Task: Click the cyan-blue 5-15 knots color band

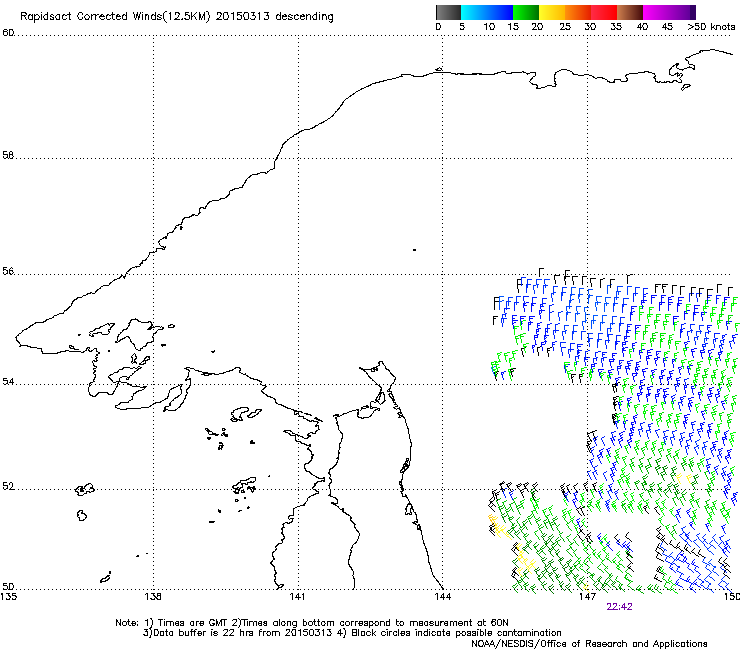Action: point(487,12)
